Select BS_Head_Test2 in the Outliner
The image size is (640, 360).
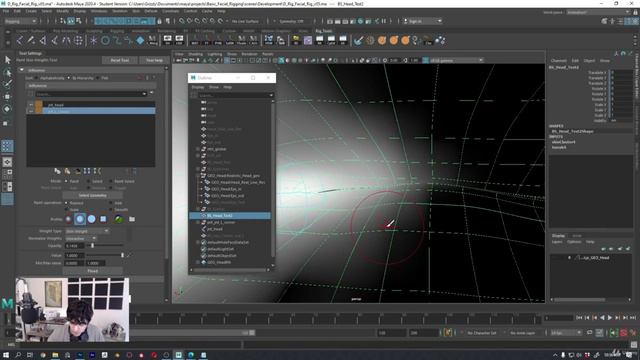(230, 216)
